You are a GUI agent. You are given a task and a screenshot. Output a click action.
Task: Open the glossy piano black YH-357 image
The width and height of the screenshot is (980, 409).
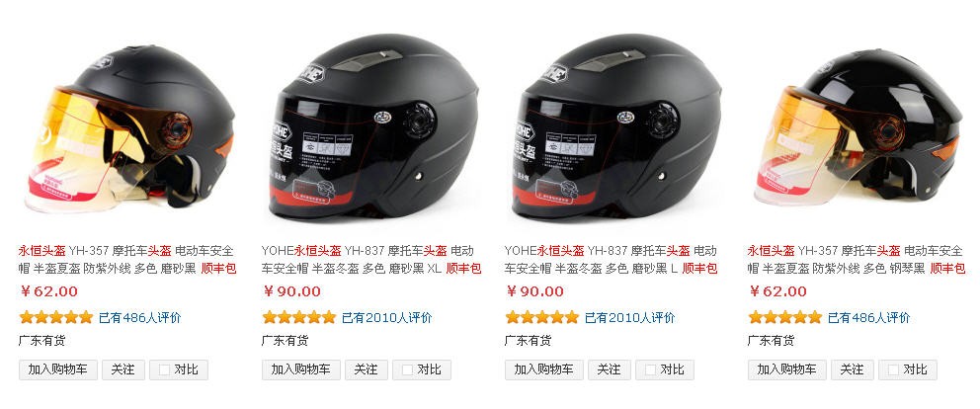coord(857,128)
